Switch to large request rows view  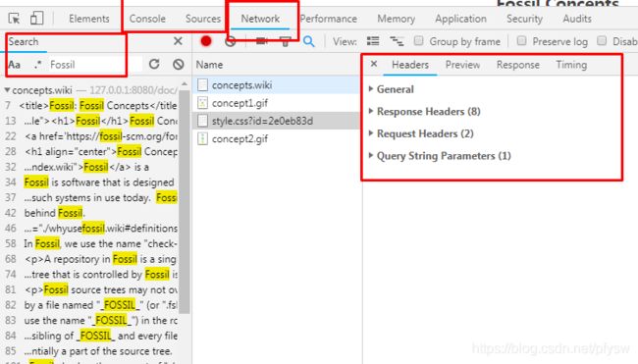tap(373, 41)
